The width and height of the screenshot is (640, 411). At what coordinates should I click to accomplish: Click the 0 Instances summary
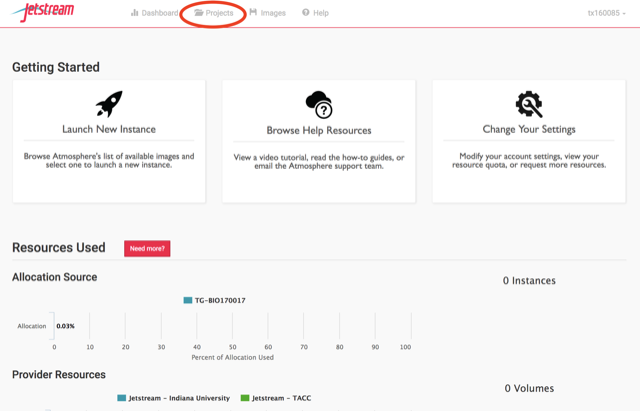coord(529,281)
